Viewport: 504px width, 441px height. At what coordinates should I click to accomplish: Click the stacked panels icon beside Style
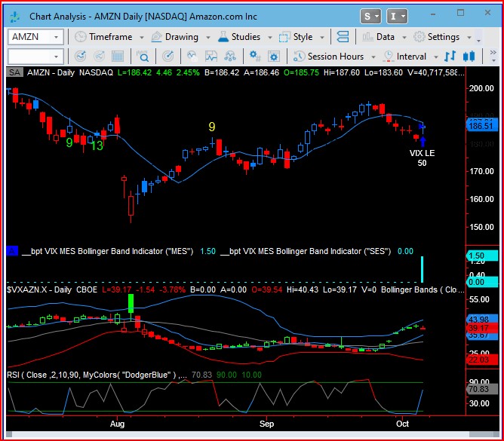coord(343,37)
